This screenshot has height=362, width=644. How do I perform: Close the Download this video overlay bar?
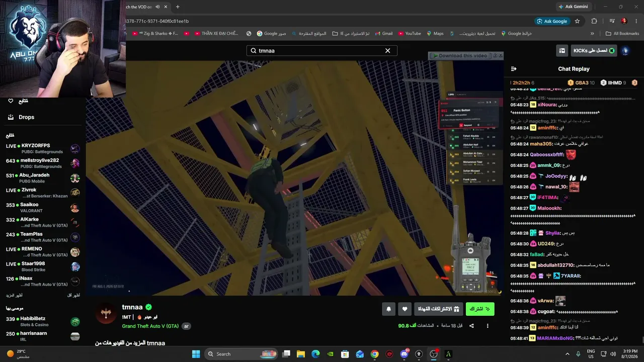point(500,56)
